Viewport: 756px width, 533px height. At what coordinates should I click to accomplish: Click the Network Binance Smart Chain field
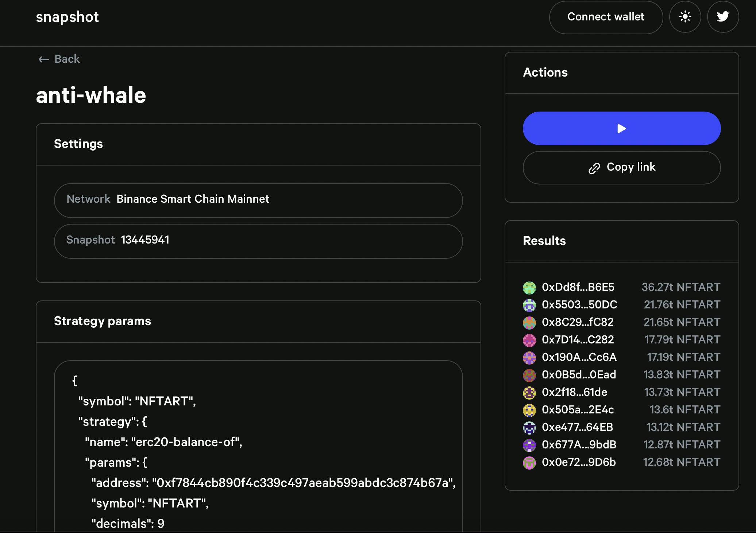pyautogui.click(x=258, y=200)
